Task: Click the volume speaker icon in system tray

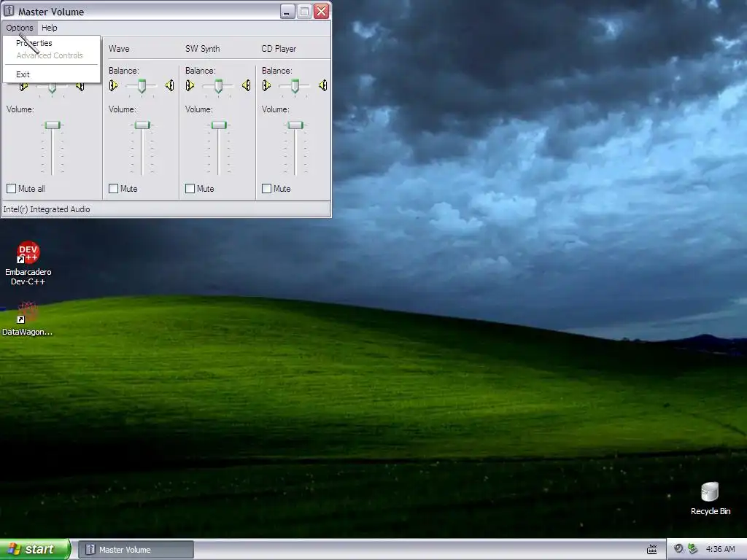Action: click(678, 549)
